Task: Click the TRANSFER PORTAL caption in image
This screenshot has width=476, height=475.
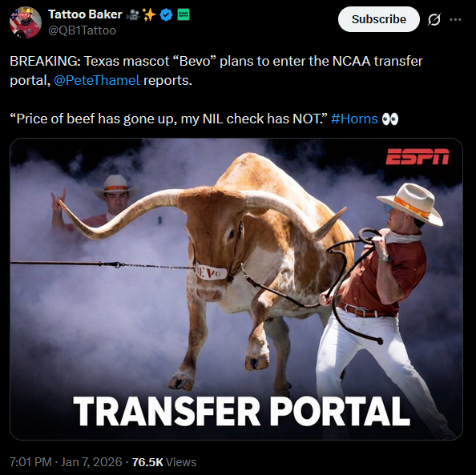Action: point(241,412)
